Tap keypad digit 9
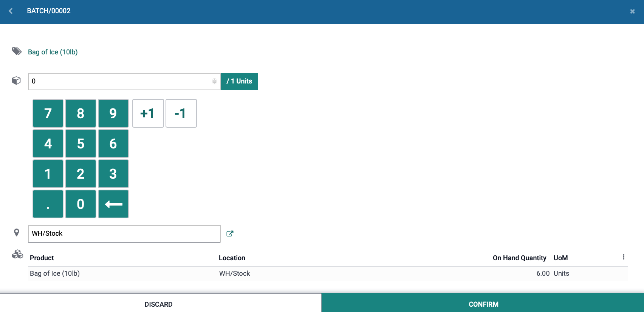The width and height of the screenshot is (644, 312). point(113,113)
